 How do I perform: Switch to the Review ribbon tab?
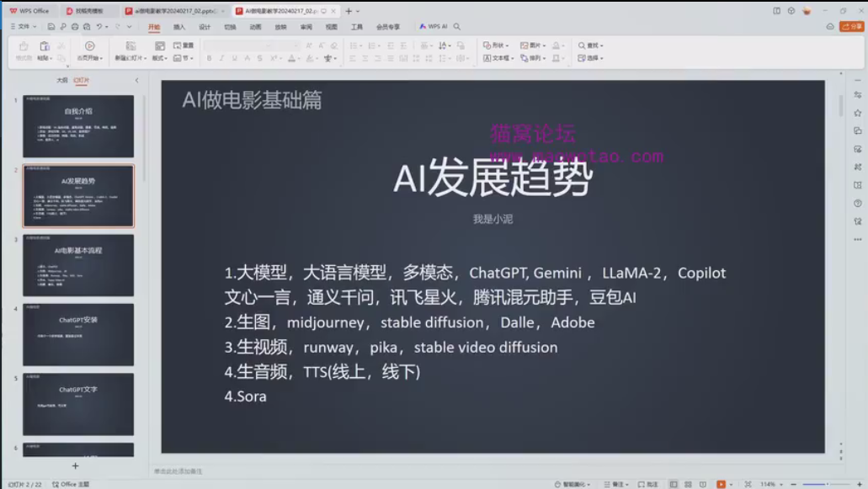click(x=306, y=27)
